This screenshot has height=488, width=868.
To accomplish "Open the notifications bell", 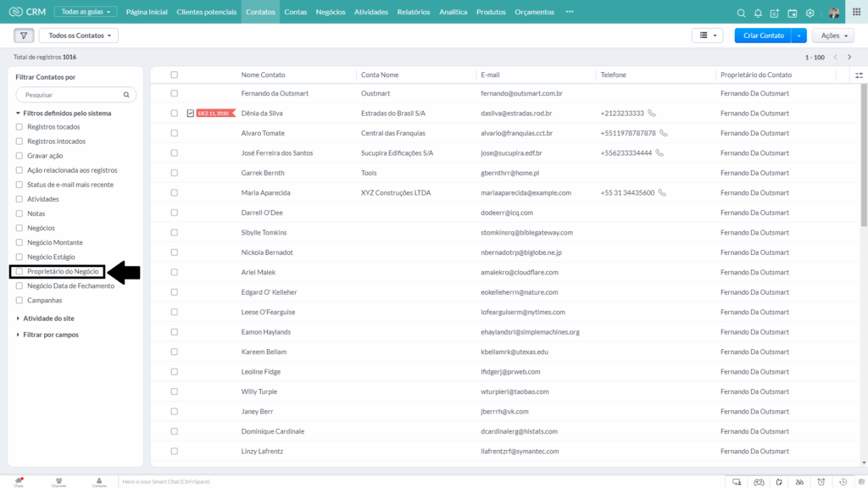I will tap(758, 13).
